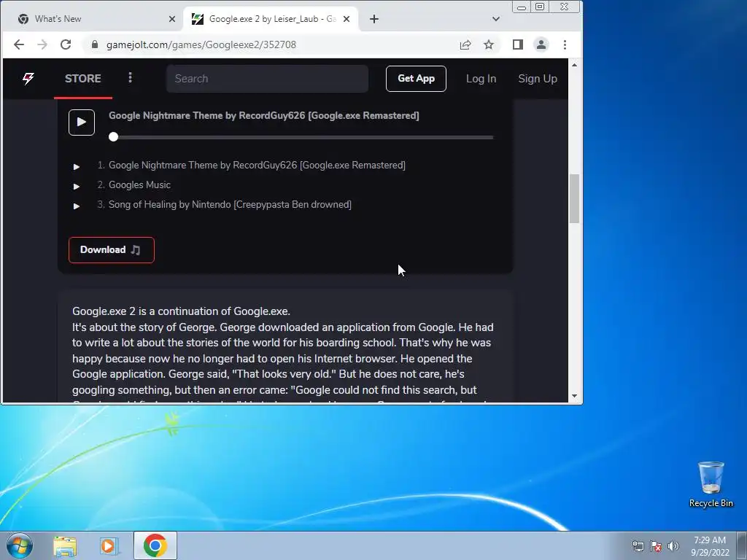Click the Get App button
The height and width of the screenshot is (560, 747).
coord(416,79)
